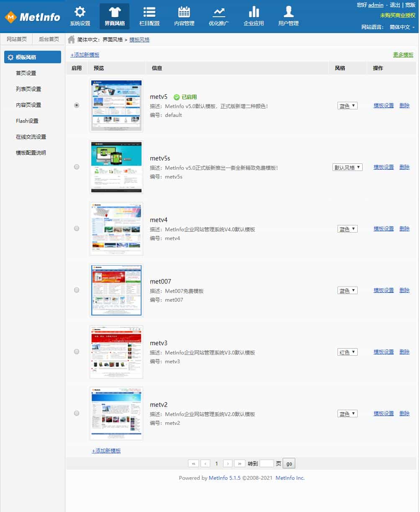
Task: Click the MetInfo 5.1.5 footer link
Action: 224,478
